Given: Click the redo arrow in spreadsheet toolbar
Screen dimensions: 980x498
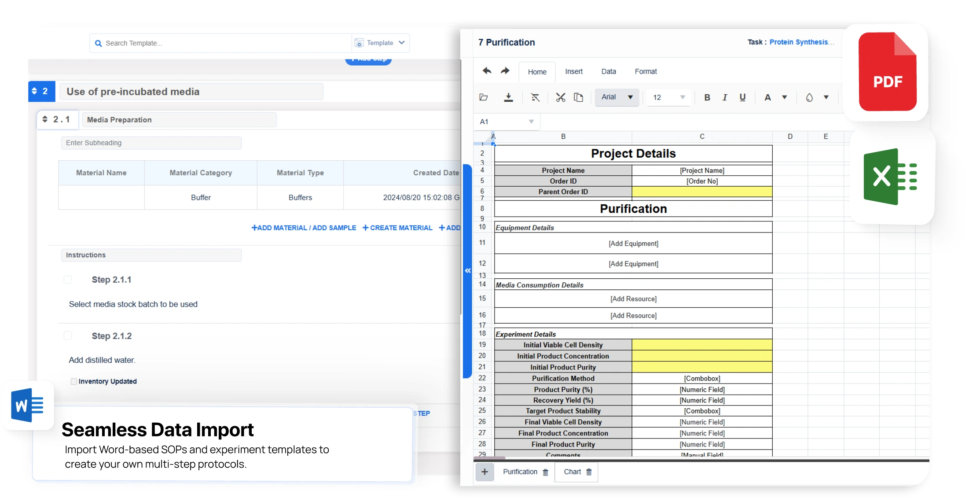Looking at the screenshot, I should [x=504, y=71].
